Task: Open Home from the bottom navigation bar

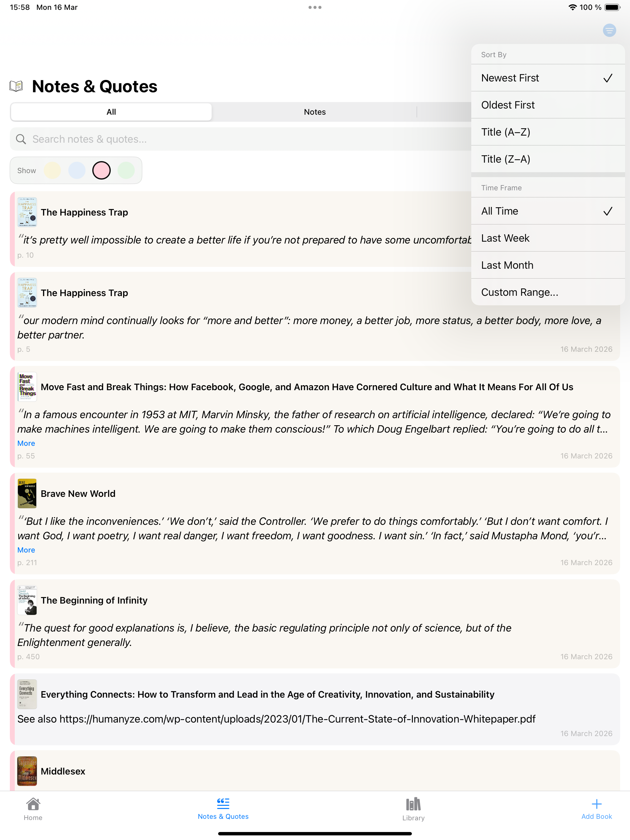Action: tap(33, 811)
